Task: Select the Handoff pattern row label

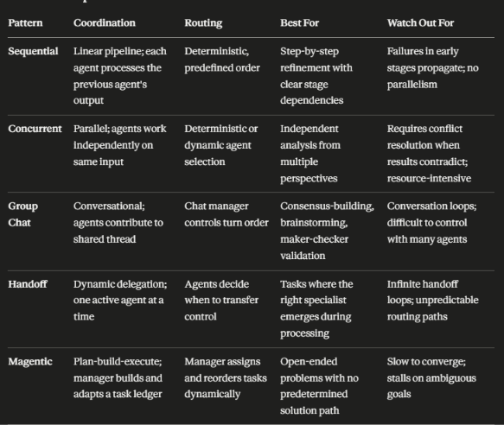Action: pos(28,284)
